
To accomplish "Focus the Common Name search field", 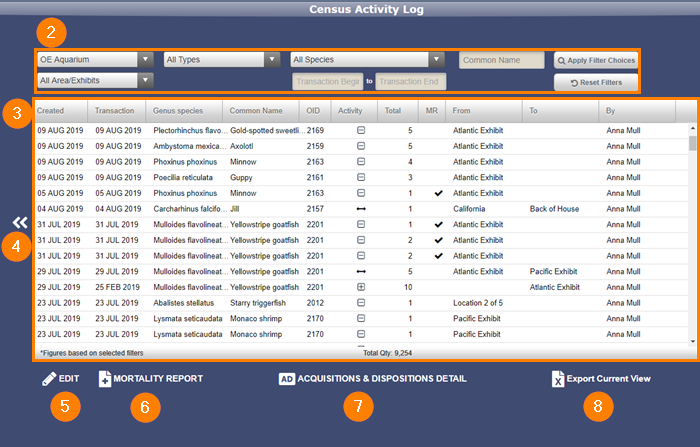I will point(502,60).
